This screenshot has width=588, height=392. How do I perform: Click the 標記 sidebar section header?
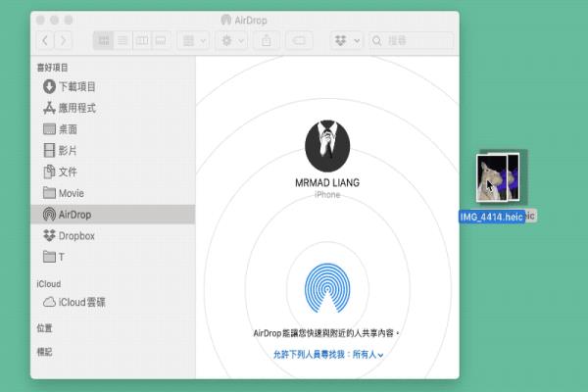pyautogui.click(x=45, y=352)
